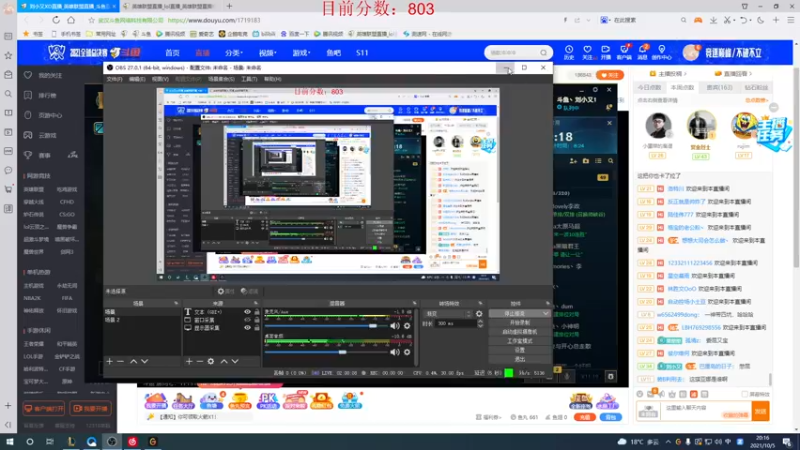Pop out the audio mixer dock panel
800x450 pixels.
414,304
